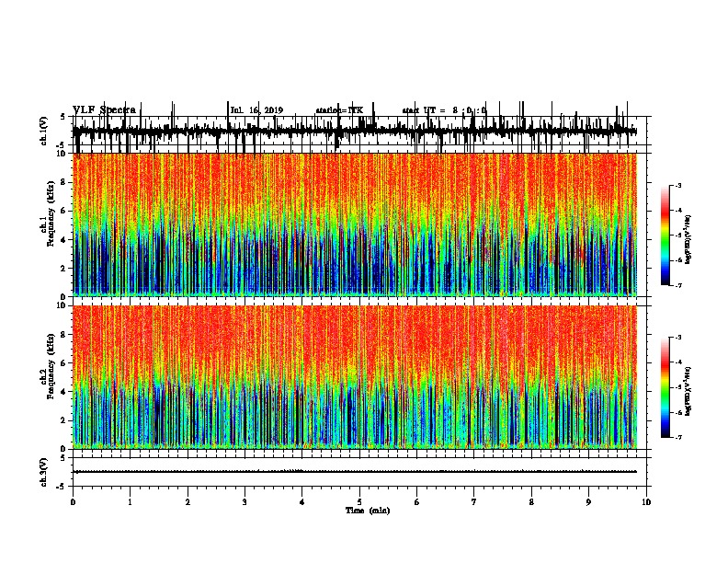
Task: Select the 'Jul 16, 2019' date text
Action: click(256, 110)
